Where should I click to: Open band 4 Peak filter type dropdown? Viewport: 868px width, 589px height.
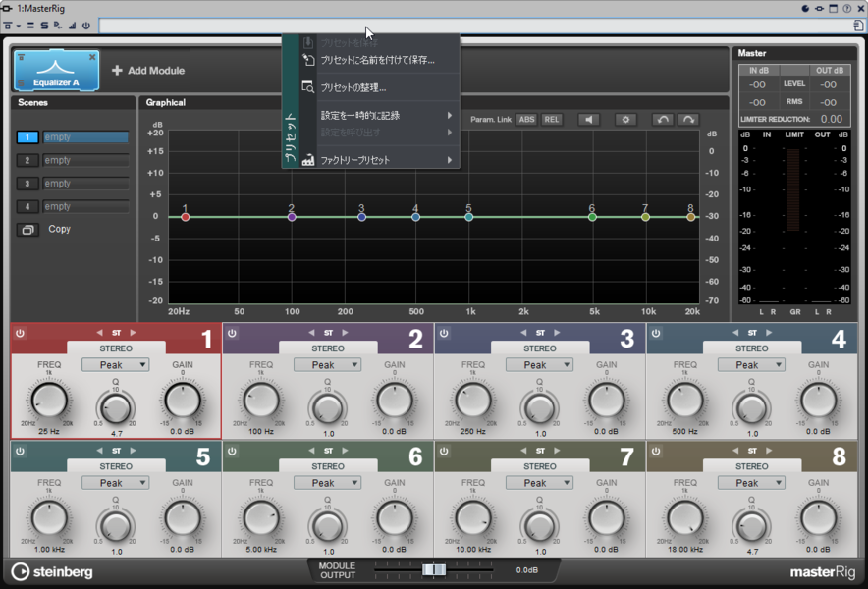click(751, 365)
